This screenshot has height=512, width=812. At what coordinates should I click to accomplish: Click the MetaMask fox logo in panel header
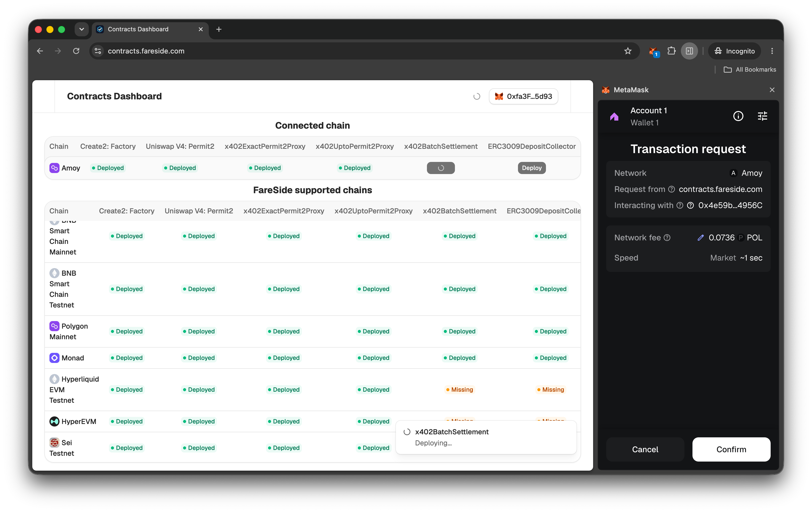point(606,90)
